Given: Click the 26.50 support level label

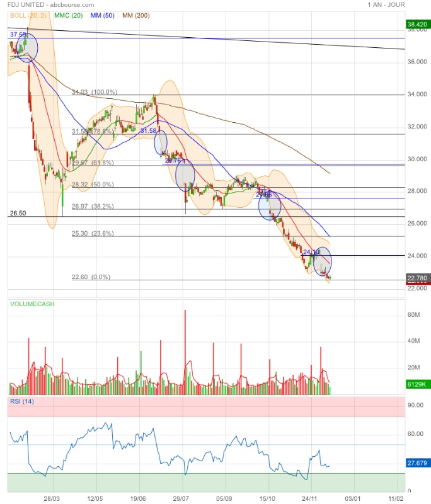Looking at the screenshot, I should (x=18, y=213).
